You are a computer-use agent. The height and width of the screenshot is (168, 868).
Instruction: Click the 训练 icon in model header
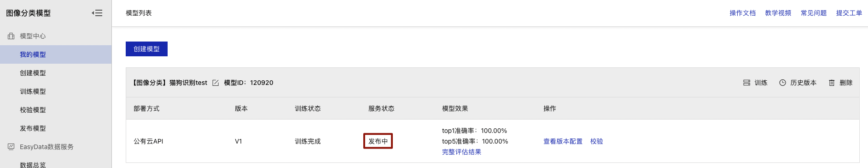[x=747, y=83]
